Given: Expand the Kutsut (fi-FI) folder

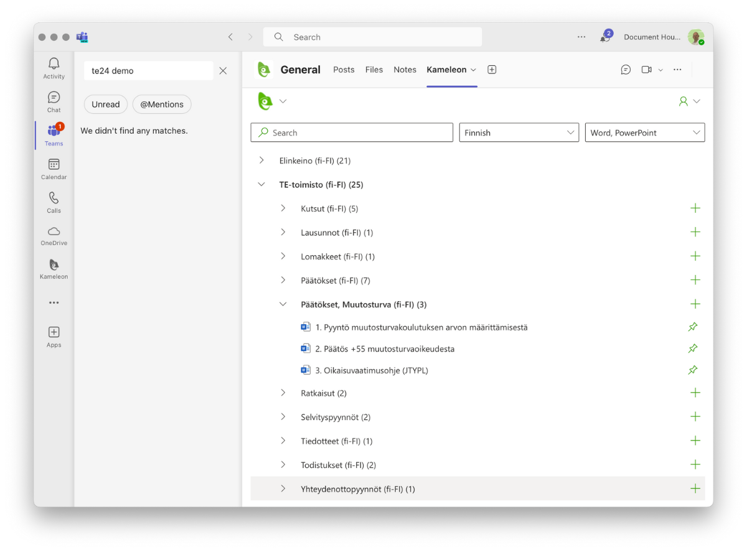Looking at the screenshot, I should tap(283, 208).
